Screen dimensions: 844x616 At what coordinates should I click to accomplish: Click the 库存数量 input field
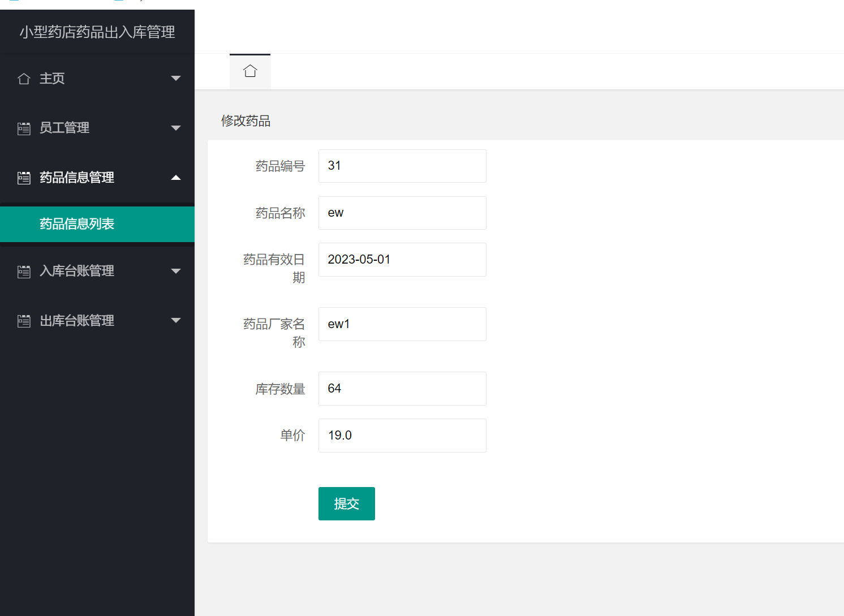[402, 389]
